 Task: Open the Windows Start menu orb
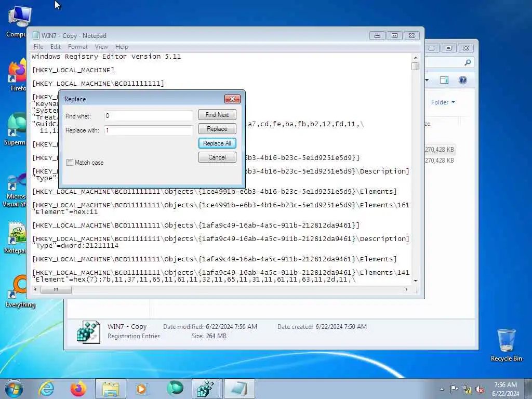point(14,389)
